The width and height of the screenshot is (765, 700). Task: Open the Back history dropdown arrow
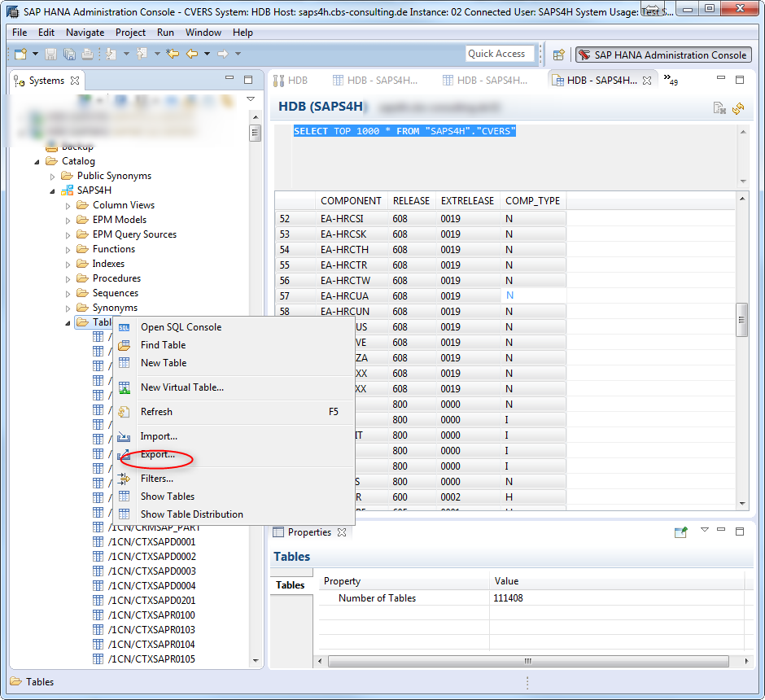(x=207, y=54)
